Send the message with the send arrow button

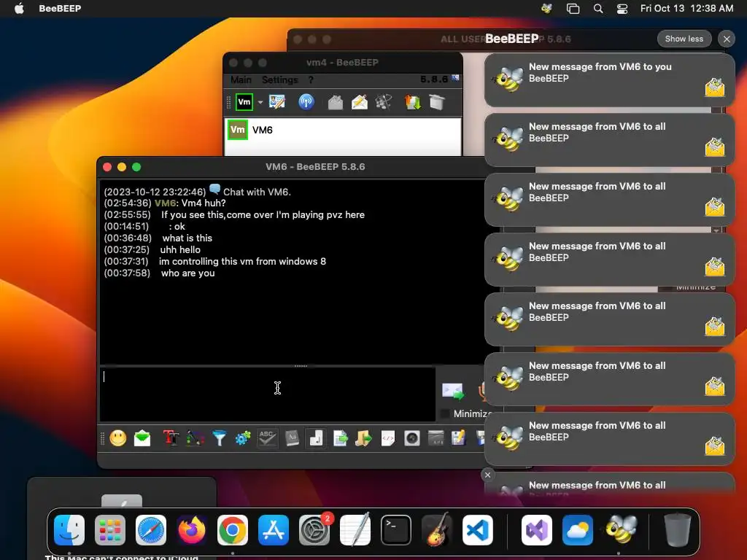pyautogui.click(x=453, y=391)
